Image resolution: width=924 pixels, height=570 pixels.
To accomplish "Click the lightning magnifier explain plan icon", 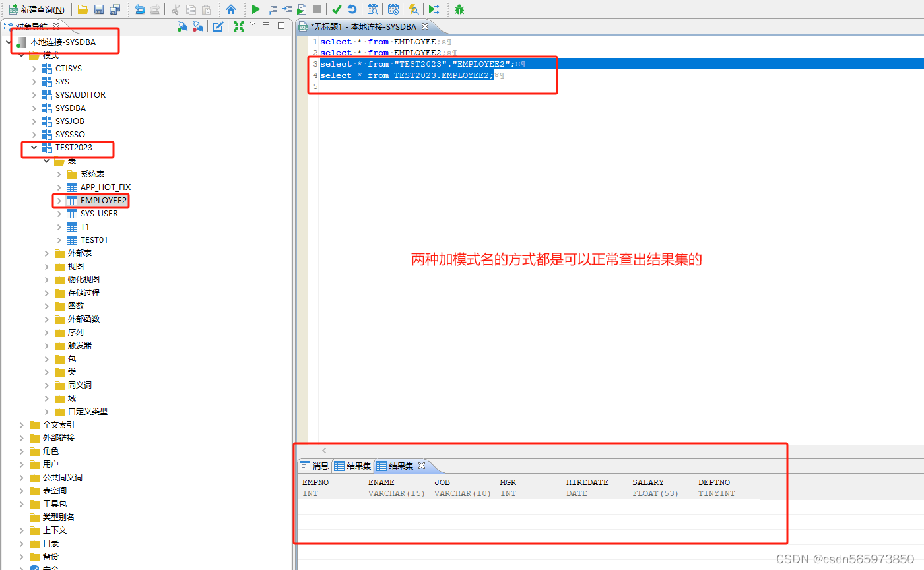I will (414, 9).
